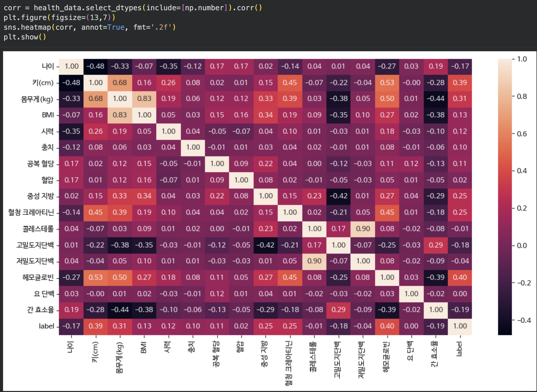Click the 0.45 cell in the 키(cm) row
Viewport: 537px width, 392px height.
[x=290, y=82]
